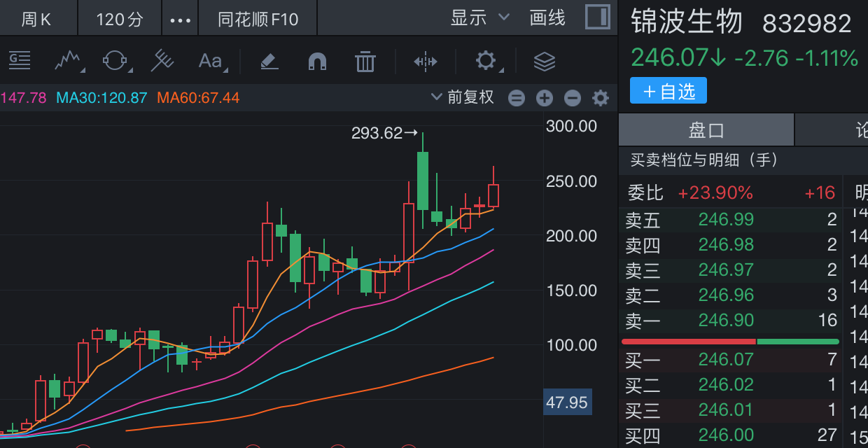
Task: Select the circle shape drawing tool
Action: click(x=115, y=62)
